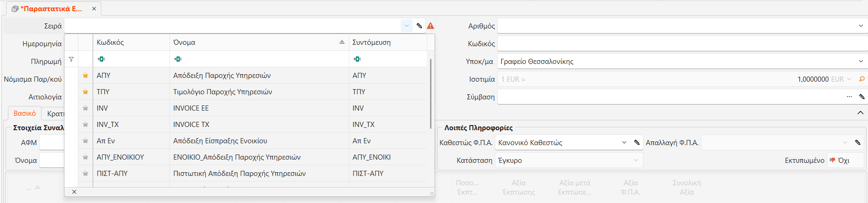Collapse the header section with the chevron arrow

tap(860, 113)
